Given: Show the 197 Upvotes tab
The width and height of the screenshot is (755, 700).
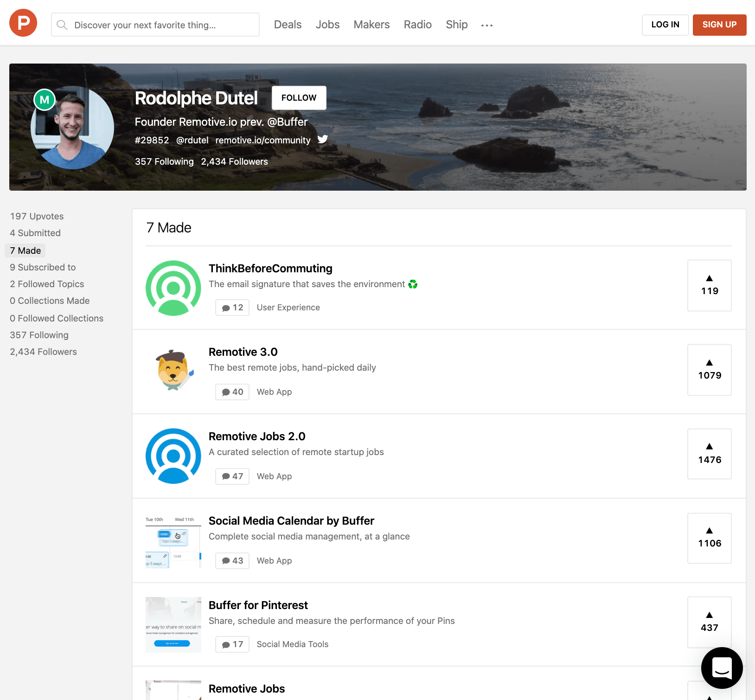Looking at the screenshot, I should 37,216.
